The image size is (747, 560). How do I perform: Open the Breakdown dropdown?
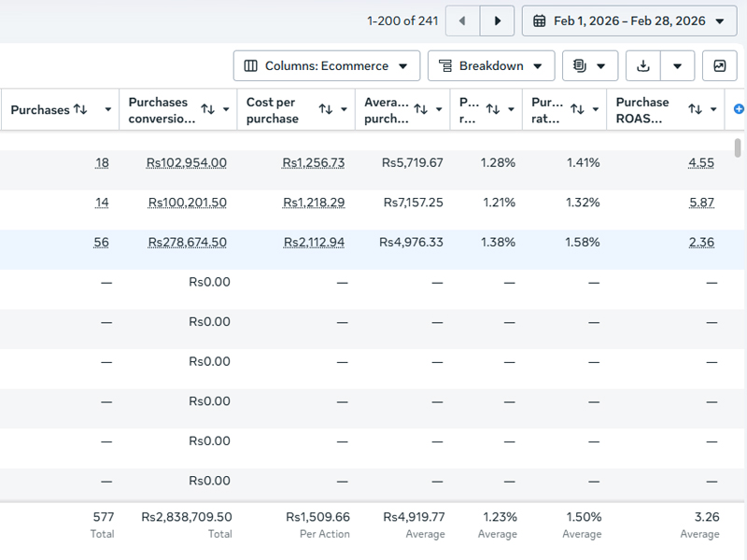point(491,65)
